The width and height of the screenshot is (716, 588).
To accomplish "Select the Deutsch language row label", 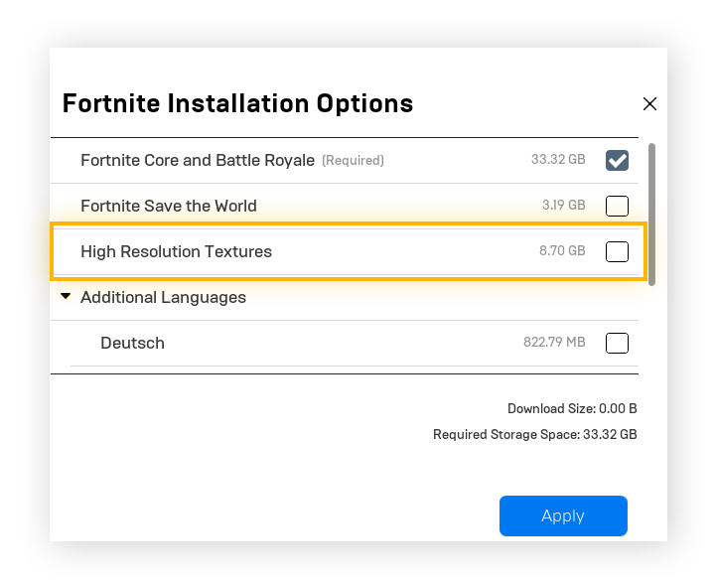I will click(x=132, y=343).
